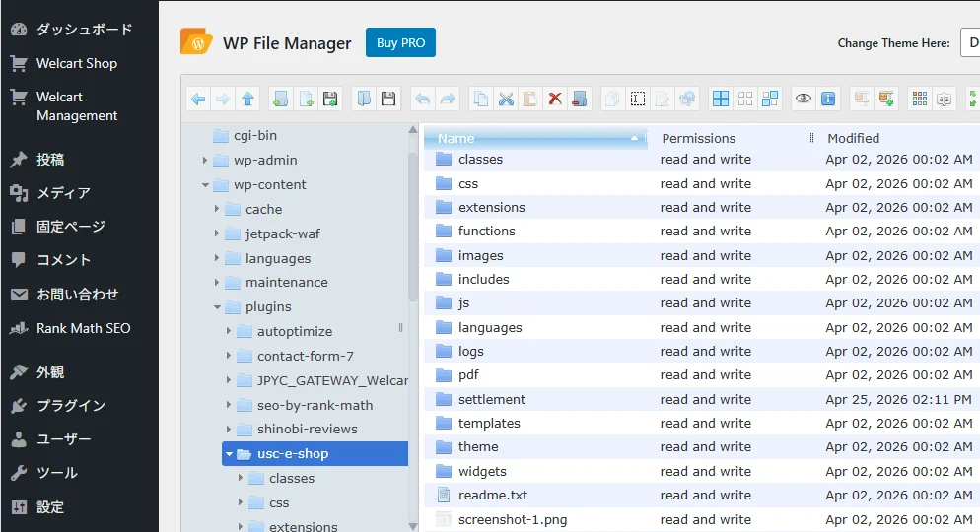
Task: Click the copy files icon
Action: coord(480,99)
